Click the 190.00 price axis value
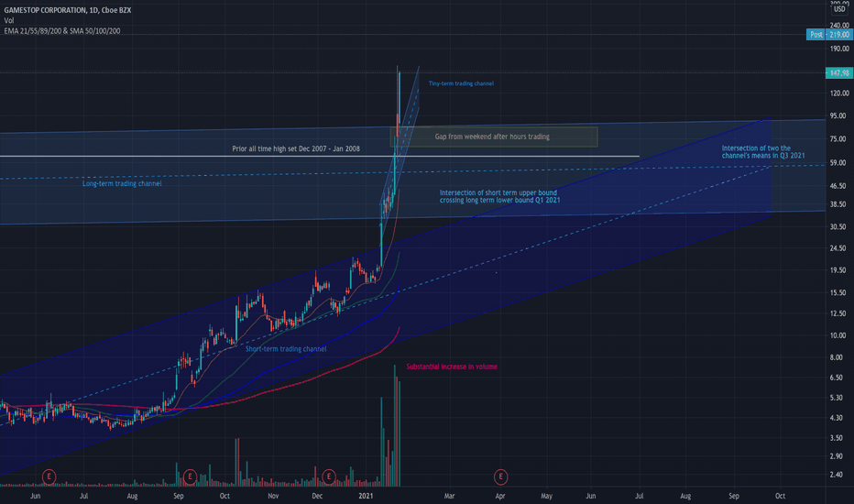This screenshot has width=854, height=504. coord(839,49)
